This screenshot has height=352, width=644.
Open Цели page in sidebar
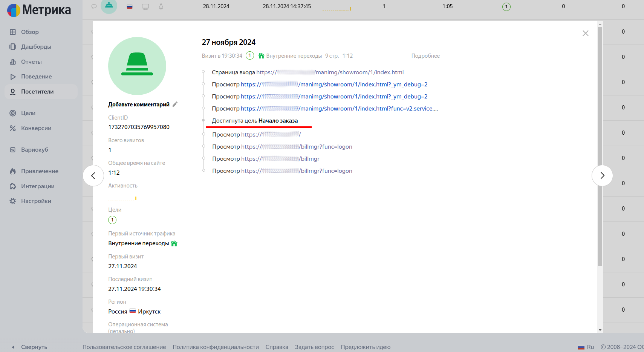(x=28, y=113)
